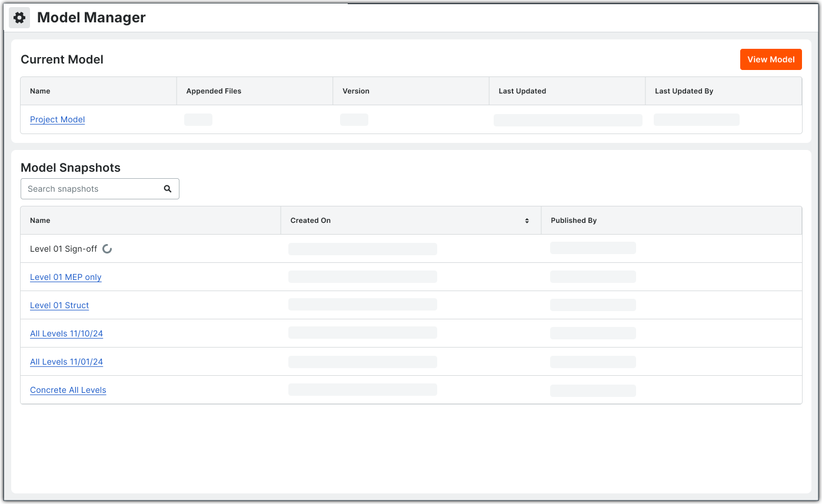This screenshot has width=822, height=504.
Task: Open the Concrete All Levels snapshot
Action: pyautogui.click(x=68, y=390)
